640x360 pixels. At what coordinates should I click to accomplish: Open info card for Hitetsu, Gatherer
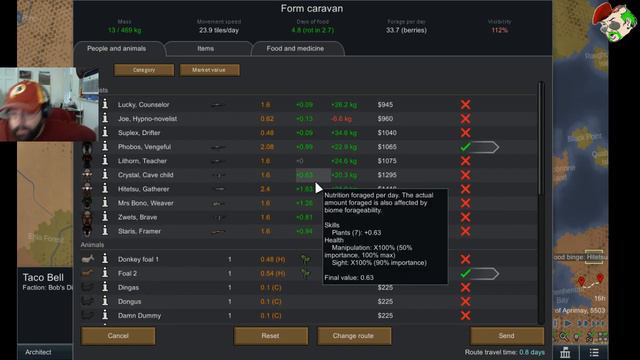tap(105, 189)
